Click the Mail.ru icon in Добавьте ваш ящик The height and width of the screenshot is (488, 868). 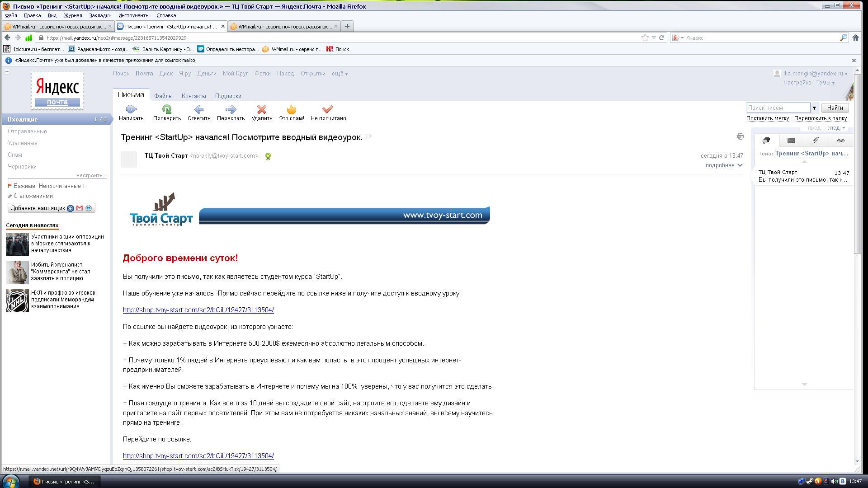pyautogui.click(x=71, y=208)
